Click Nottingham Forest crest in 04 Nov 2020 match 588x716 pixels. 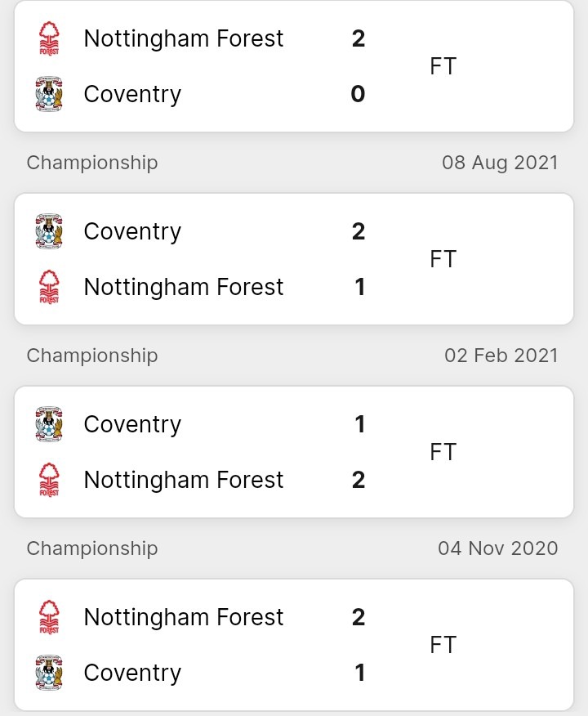pos(49,617)
